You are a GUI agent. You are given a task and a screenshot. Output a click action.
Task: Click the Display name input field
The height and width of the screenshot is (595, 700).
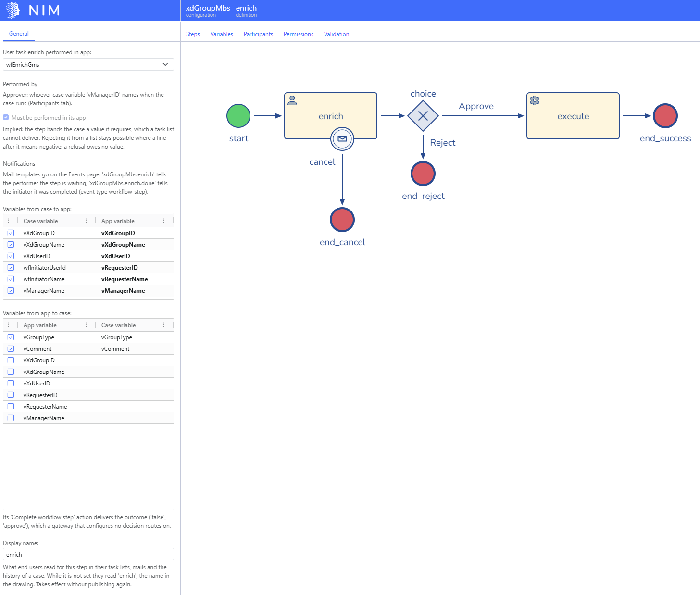click(x=88, y=554)
